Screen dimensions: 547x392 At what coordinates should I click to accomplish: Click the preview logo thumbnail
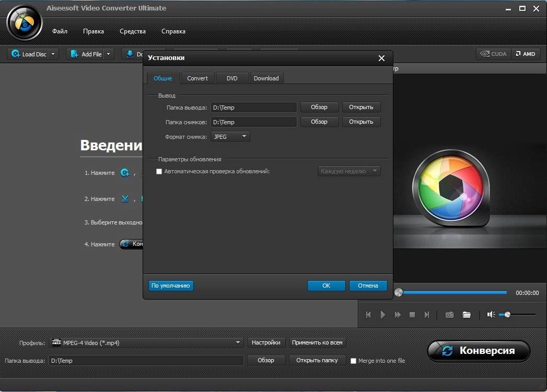tap(451, 188)
